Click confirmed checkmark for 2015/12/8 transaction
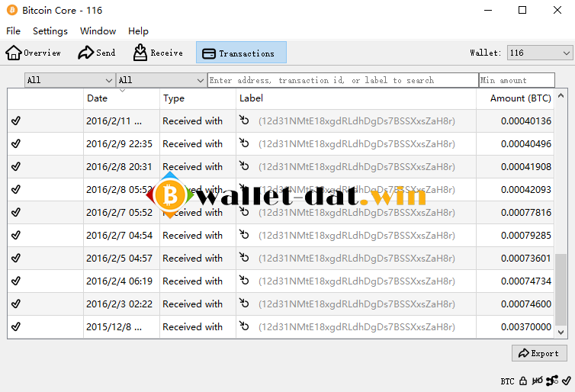 [x=16, y=326]
